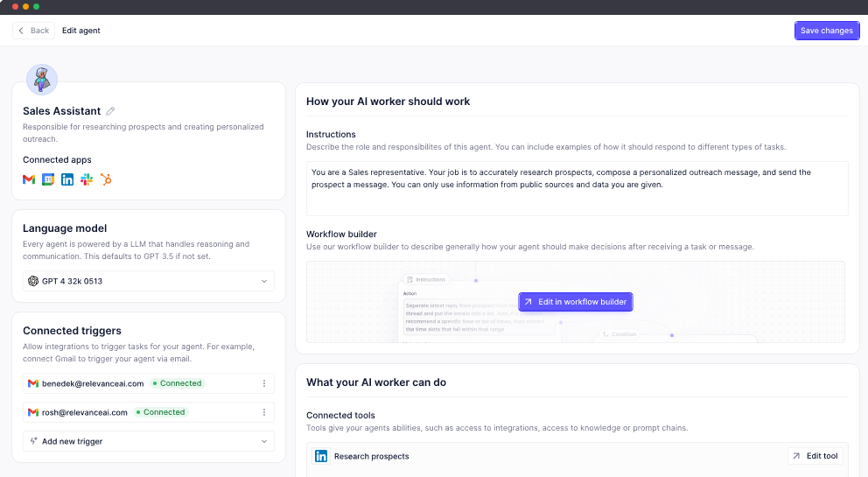The height and width of the screenshot is (477, 868).
Task: Open Edit in workflow builder
Action: [x=575, y=302]
